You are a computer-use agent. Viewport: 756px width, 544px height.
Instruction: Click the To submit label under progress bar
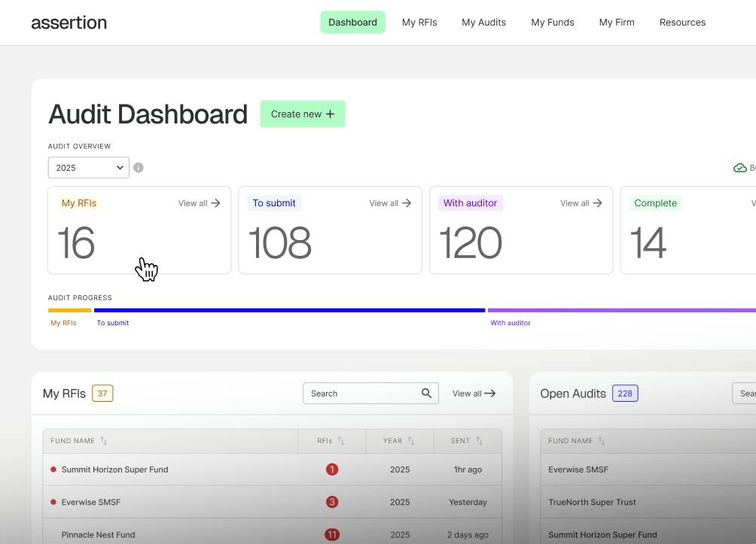pyautogui.click(x=113, y=323)
